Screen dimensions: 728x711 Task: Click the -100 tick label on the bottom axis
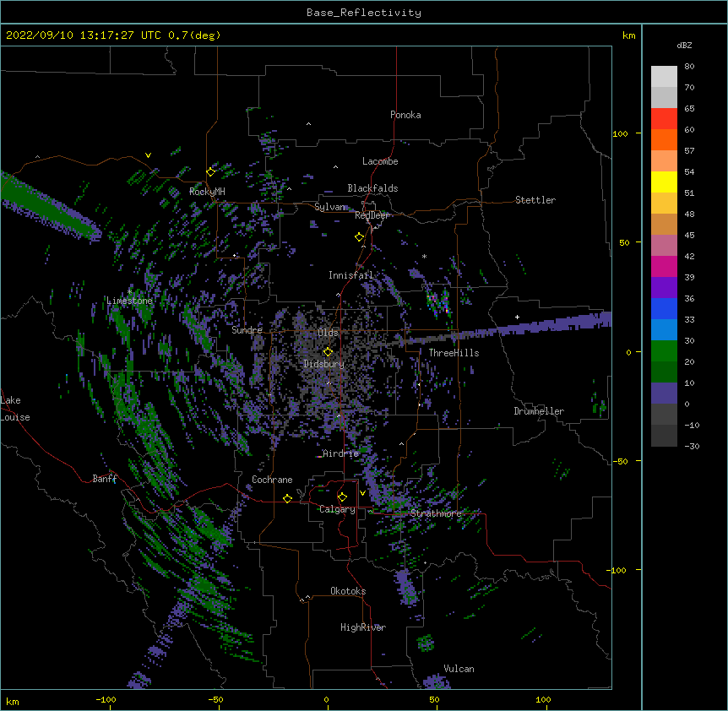coord(106,699)
